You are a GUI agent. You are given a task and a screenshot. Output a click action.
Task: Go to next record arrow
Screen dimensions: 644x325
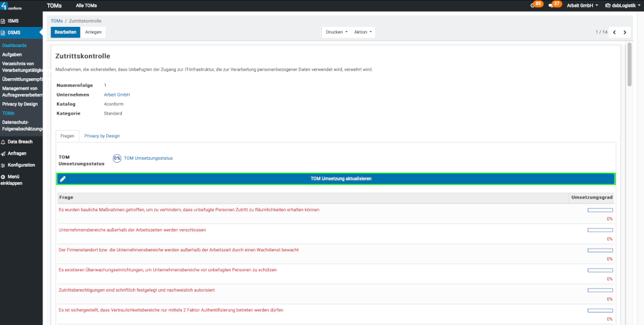point(625,32)
